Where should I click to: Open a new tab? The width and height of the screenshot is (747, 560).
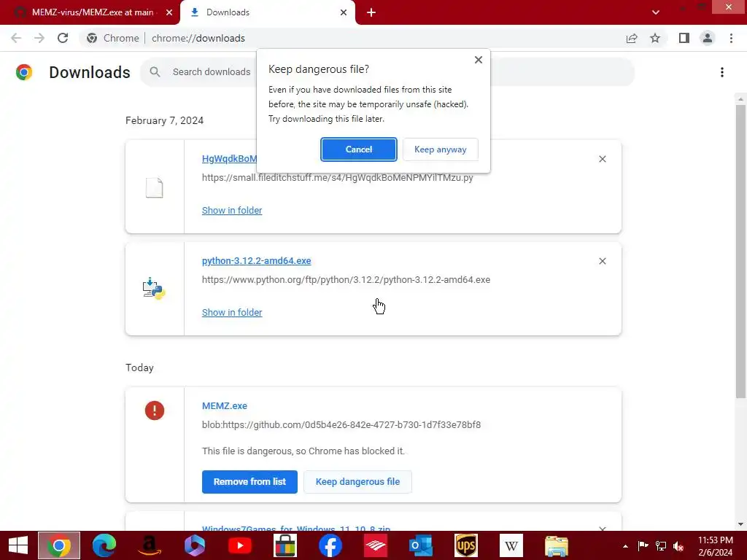click(x=371, y=12)
